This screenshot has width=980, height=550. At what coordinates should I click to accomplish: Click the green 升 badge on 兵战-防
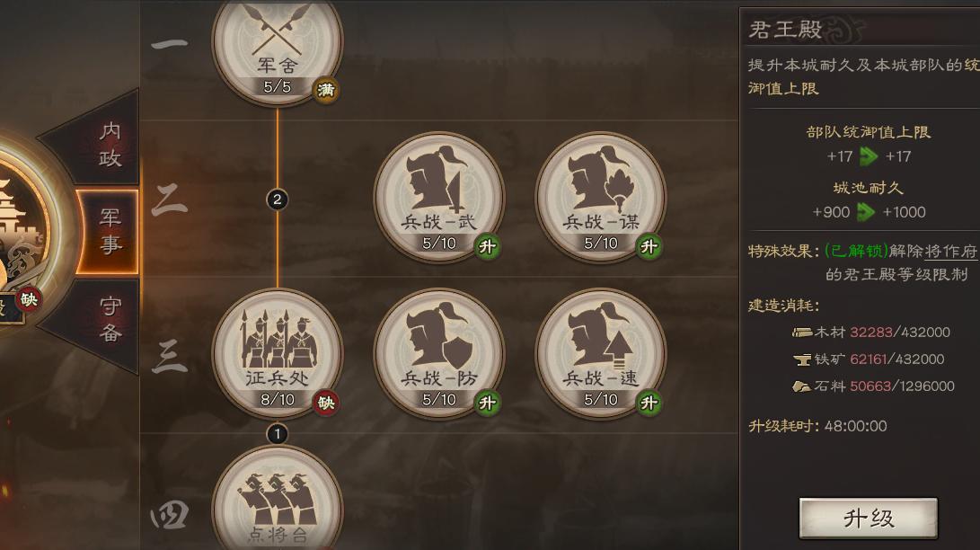487,404
